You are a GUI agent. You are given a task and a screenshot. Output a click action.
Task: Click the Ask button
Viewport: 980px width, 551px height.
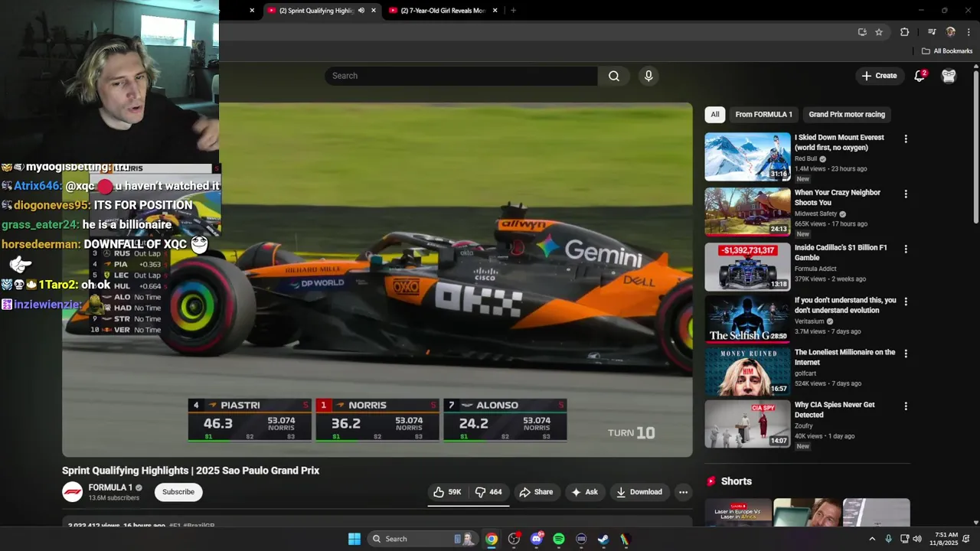[585, 492]
